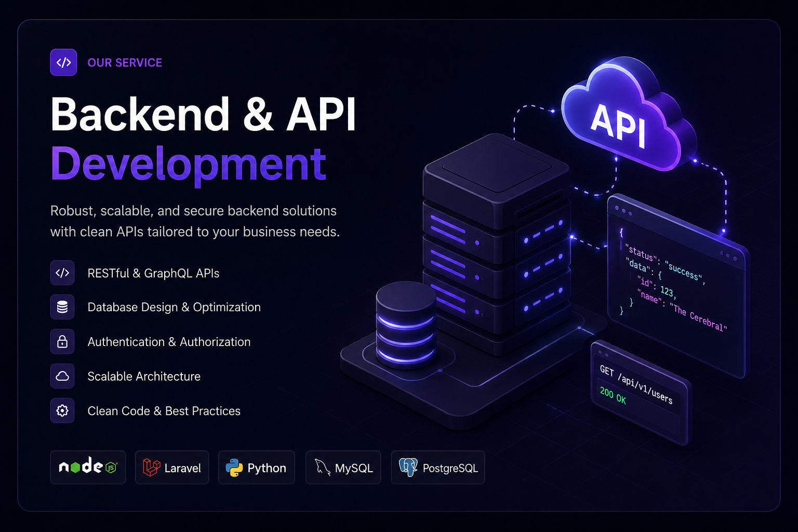Image resolution: width=798 pixels, height=532 pixels.
Task: Click the database icon beside Database Design
Action: tap(62, 307)
